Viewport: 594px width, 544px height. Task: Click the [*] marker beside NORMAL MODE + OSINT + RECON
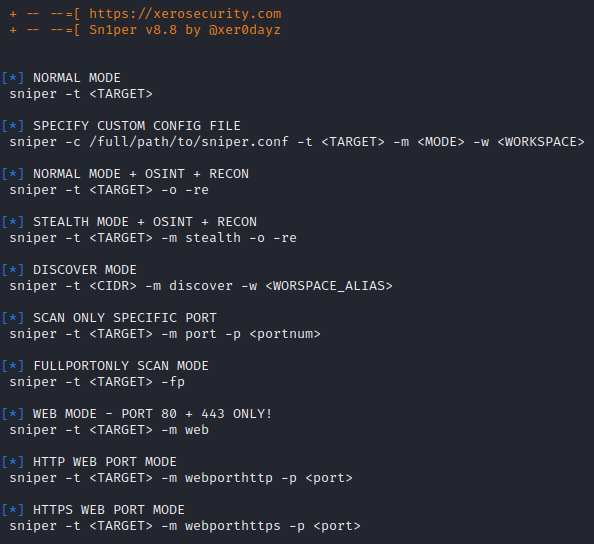13,174
